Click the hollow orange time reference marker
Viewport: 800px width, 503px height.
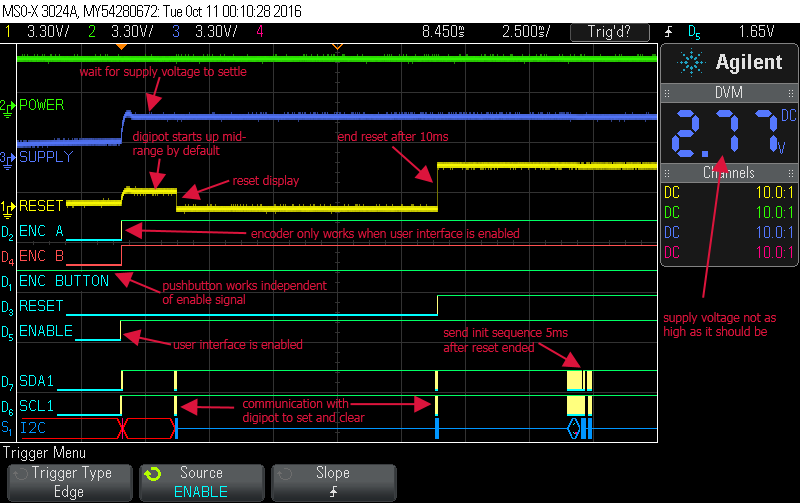coord(337,47)
